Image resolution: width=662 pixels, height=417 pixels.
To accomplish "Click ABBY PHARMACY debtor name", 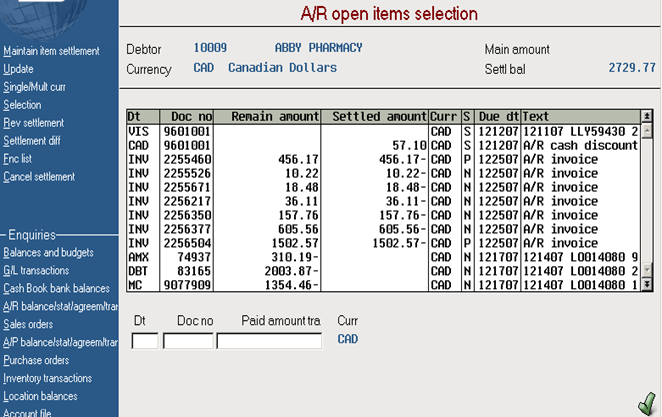I will pyautogui.click(x=319, y=48).
